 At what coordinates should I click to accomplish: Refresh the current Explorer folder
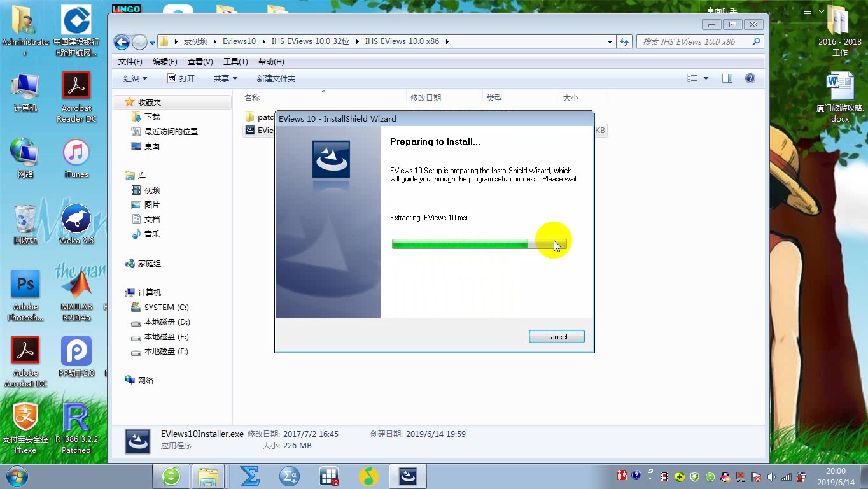point(624,41)
